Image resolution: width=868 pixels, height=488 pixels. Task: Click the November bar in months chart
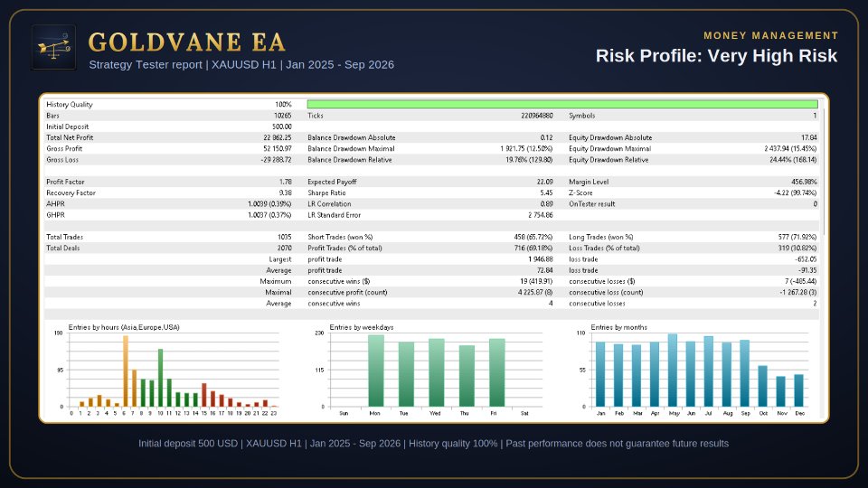780,391
